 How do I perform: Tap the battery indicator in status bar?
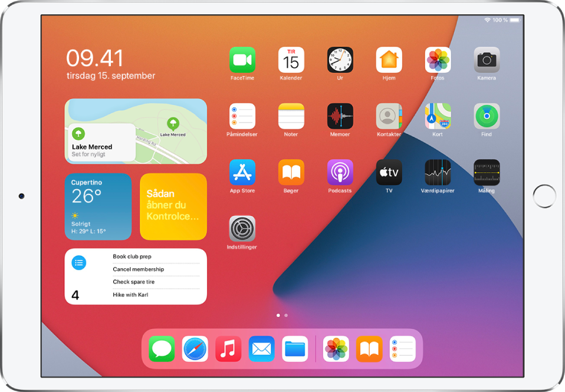(514, 20)
